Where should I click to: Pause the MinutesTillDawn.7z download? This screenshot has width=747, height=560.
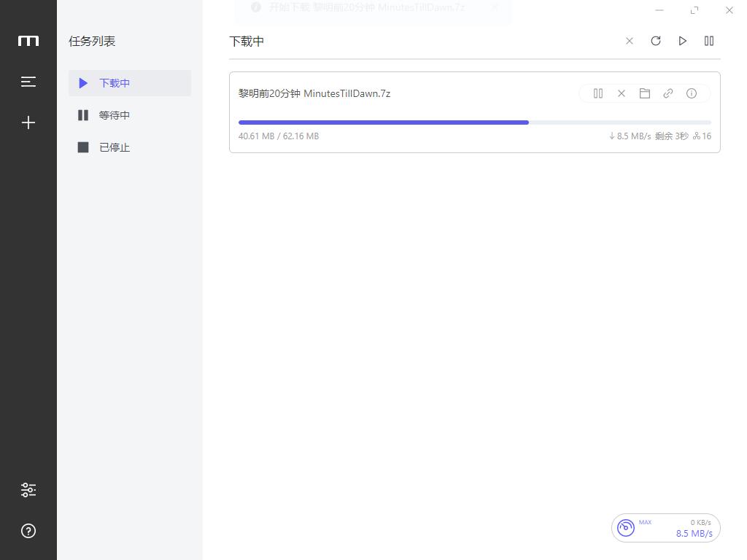598,93
